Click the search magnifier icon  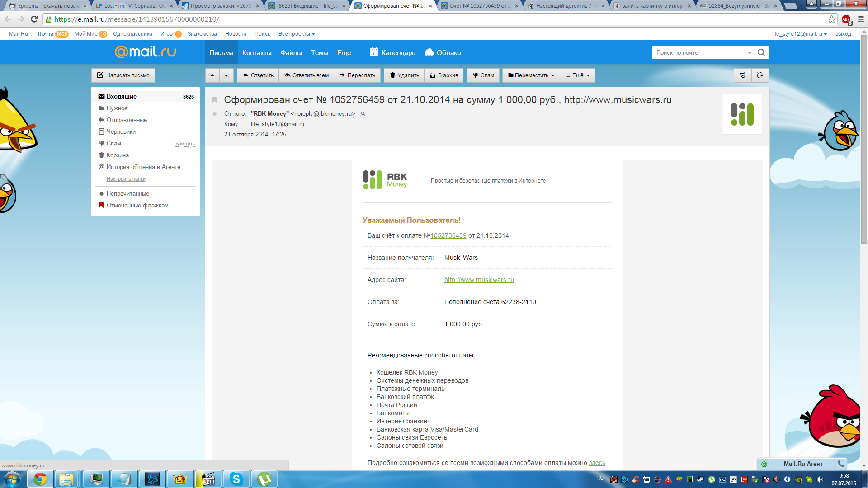click(761, 52)
